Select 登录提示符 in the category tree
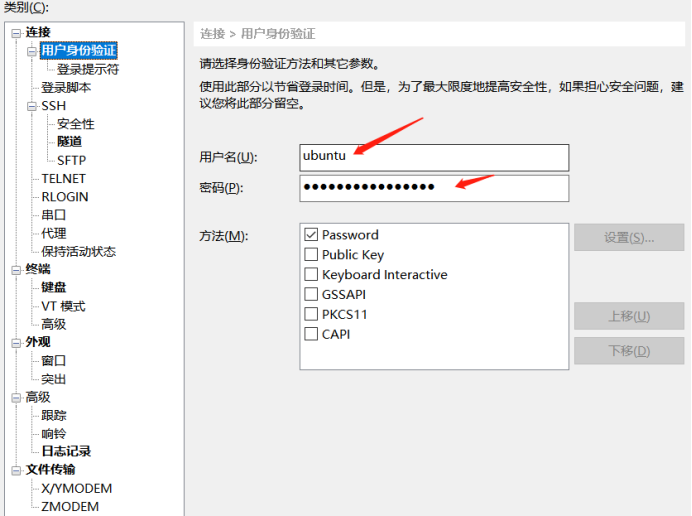This screenshot has height=516, width=692. (x=88, y=70)
